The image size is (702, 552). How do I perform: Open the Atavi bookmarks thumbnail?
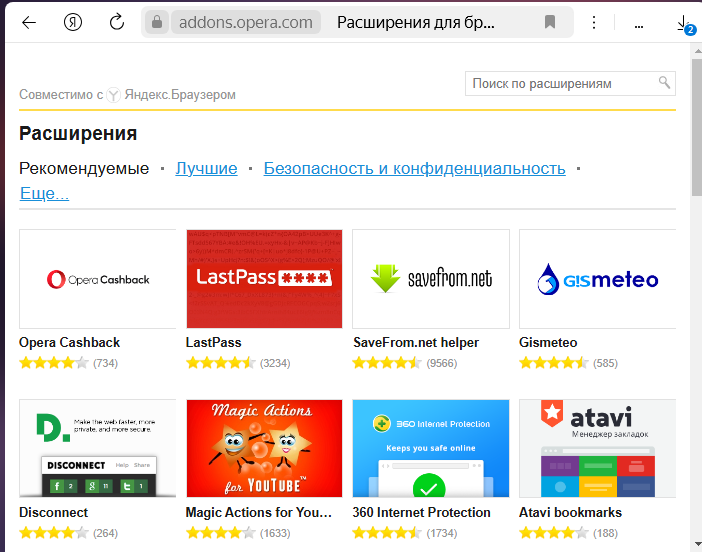coord(597,448)
